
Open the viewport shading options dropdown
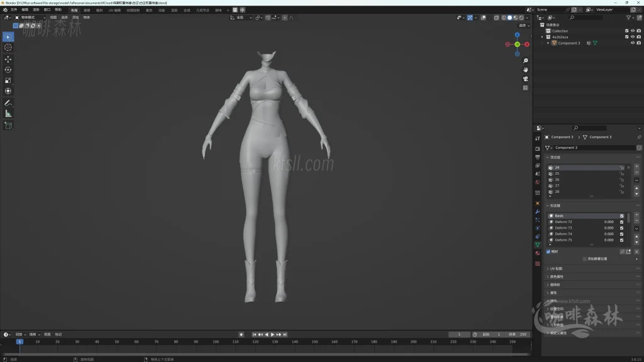tap(527, 18)
